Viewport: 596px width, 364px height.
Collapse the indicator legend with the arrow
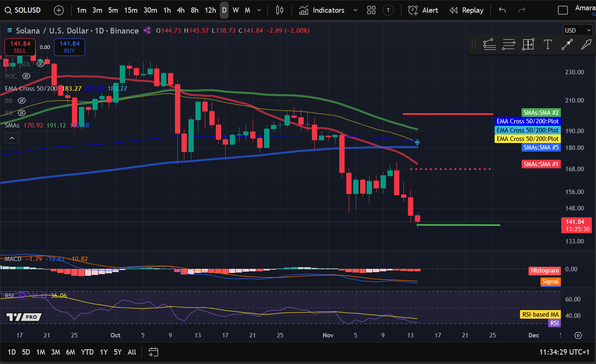click(12, 138)
